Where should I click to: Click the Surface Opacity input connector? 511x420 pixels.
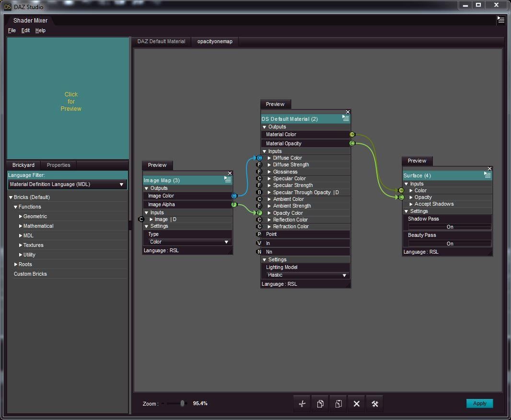(x=401, y=198)
